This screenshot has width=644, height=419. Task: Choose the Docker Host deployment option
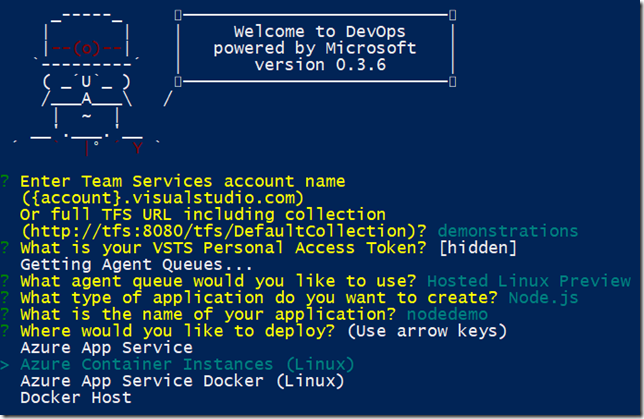click(x=76, y=398)
